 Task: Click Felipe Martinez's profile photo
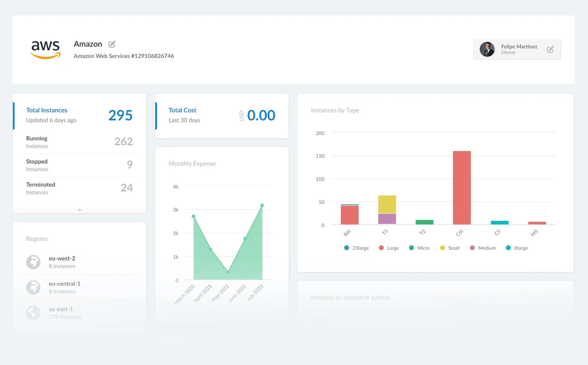pos(487,49)
